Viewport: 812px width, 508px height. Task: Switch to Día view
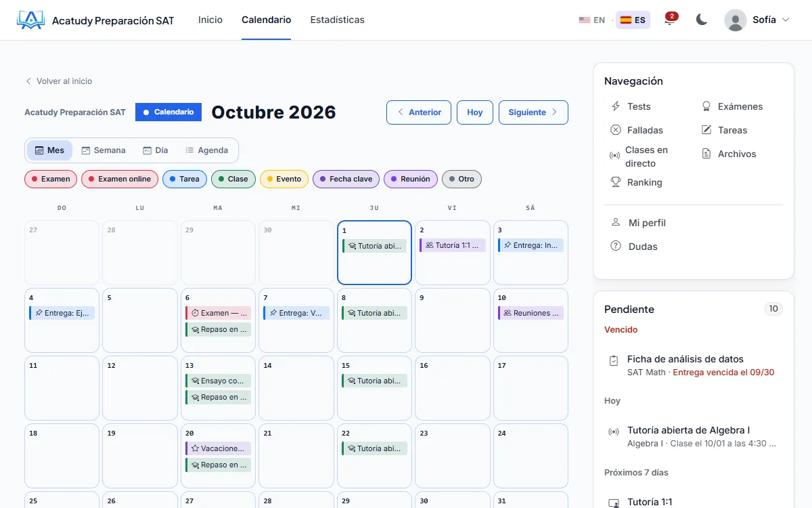[x=156, y=150]
